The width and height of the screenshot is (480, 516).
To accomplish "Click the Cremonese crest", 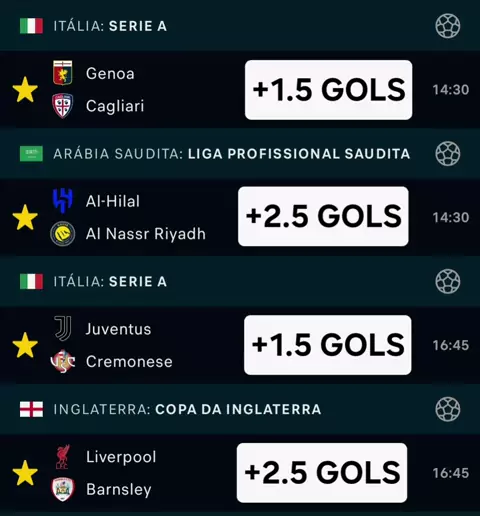I will click(63, 361).
